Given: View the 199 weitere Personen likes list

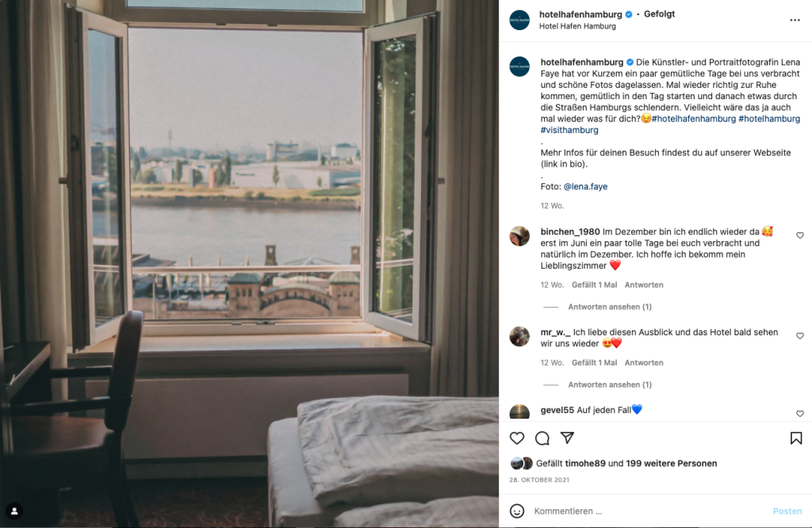Looking at the screenshot, I should pyautogui.click(x=671, y=463).
